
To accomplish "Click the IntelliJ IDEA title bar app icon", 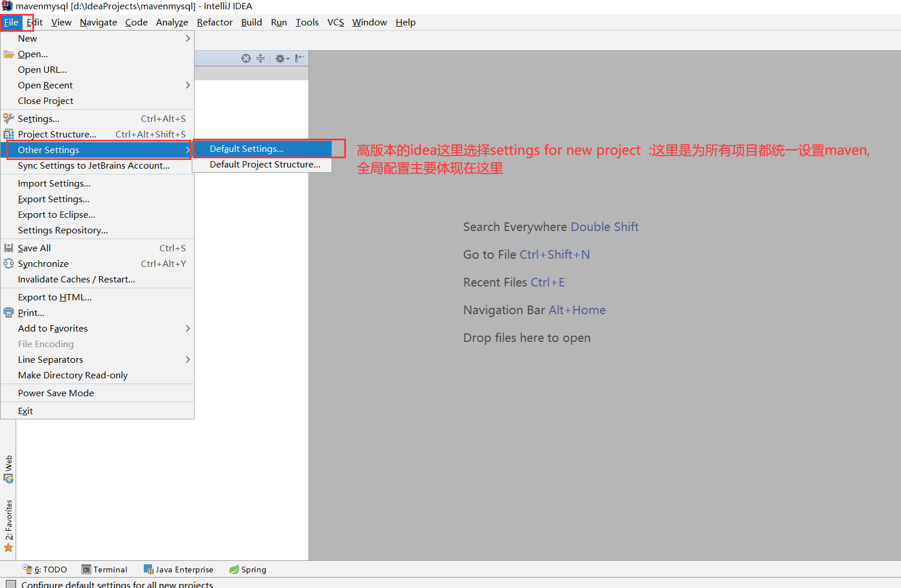I will 7,6.
